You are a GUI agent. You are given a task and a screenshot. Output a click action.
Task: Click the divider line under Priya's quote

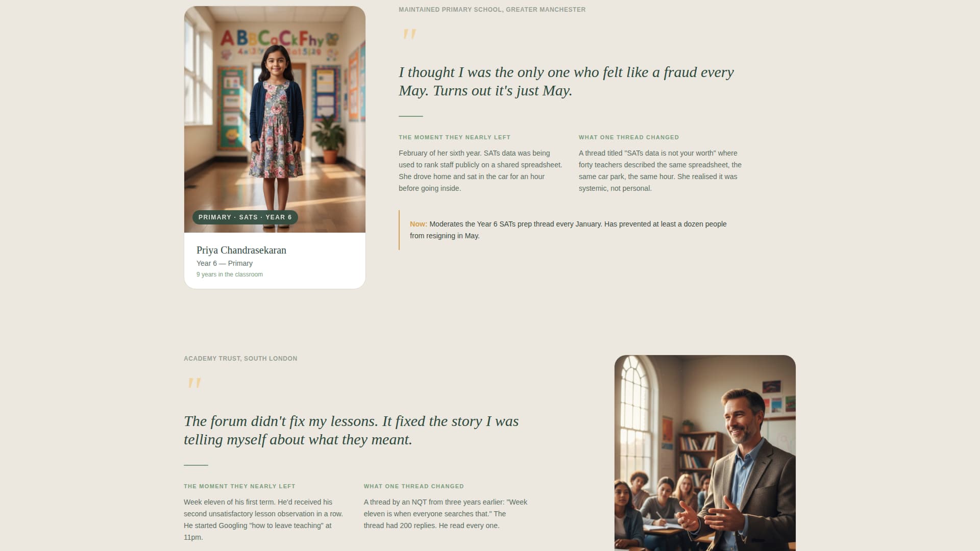coord(410,115)
